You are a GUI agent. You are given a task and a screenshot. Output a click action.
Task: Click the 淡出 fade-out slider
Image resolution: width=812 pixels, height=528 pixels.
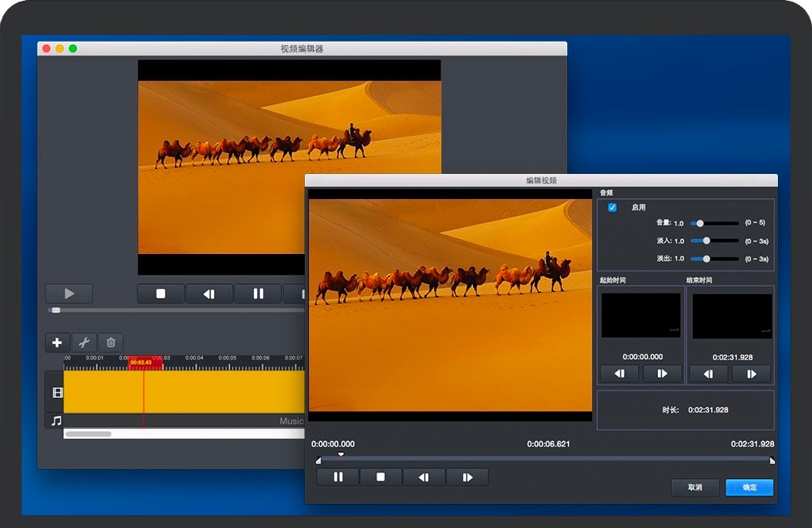pos(706,259)
